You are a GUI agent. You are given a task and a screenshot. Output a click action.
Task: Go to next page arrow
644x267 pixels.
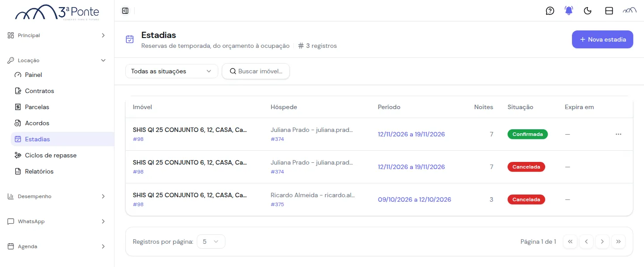[602, 242]
